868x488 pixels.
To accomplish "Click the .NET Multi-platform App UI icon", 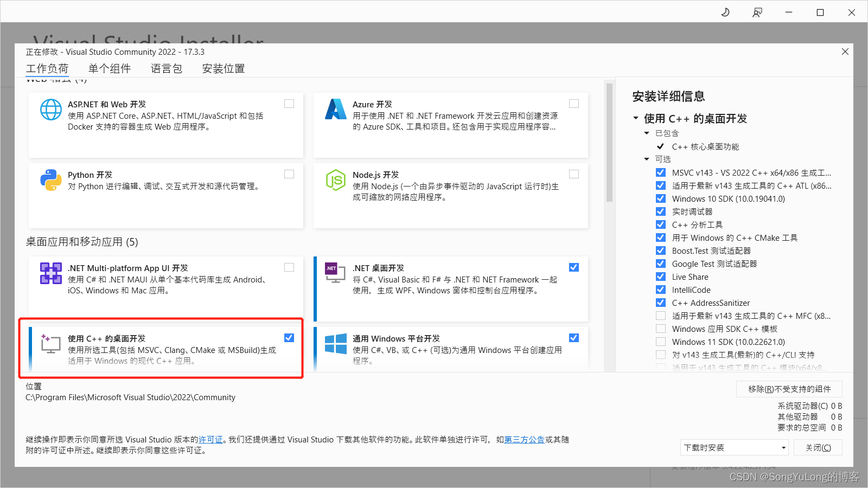I will 51,273.
